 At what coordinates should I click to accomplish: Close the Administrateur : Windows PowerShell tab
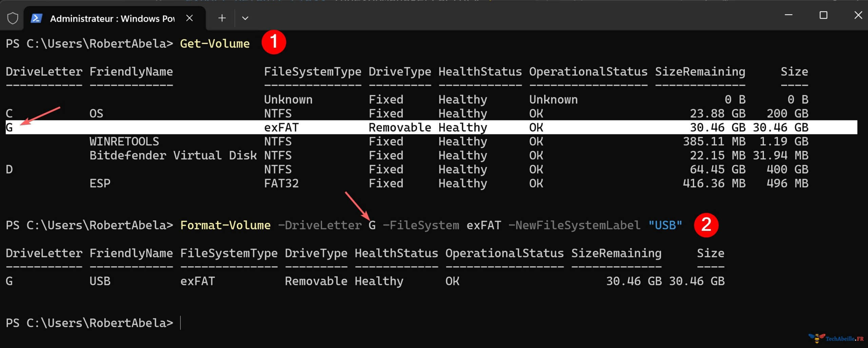point(190,18)
